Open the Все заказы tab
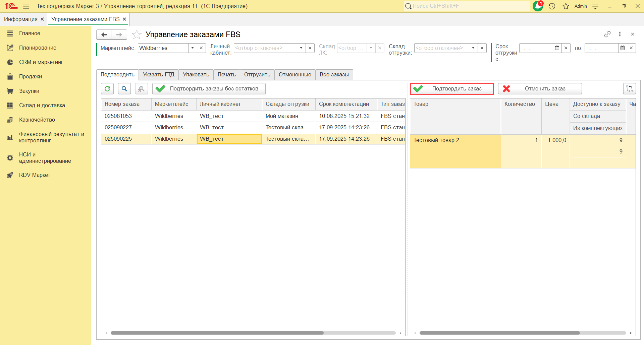 click(334, 74)
